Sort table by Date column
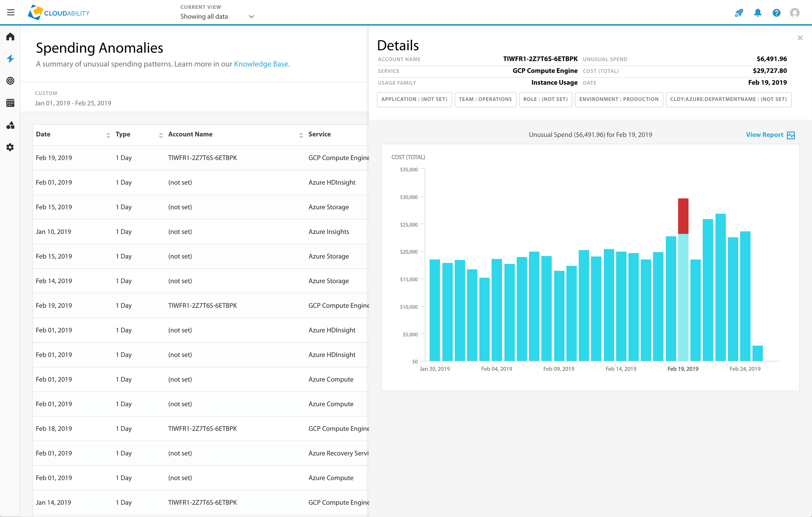The width and height of the screenshot is (812, 517). coord(108,135)
